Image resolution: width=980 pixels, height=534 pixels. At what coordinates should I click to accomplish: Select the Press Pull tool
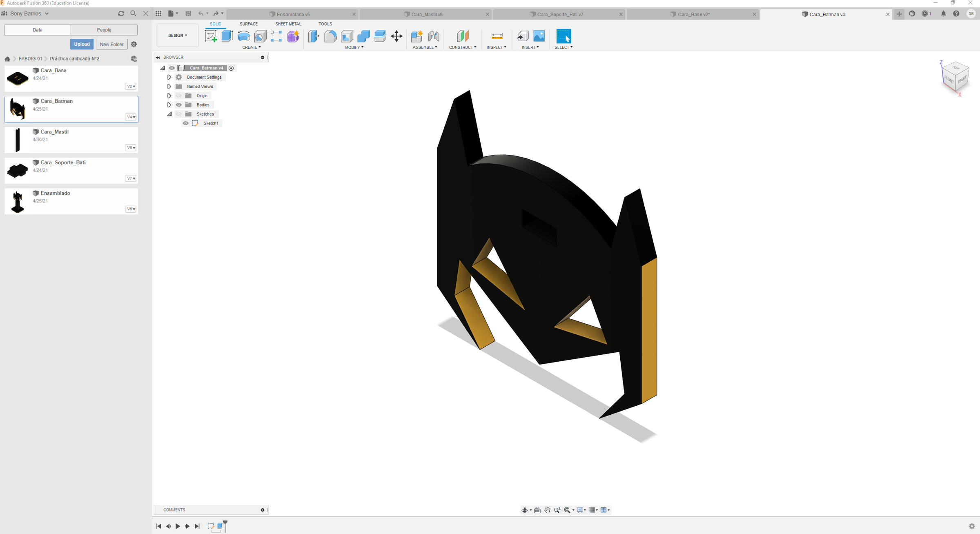(314, 36)
